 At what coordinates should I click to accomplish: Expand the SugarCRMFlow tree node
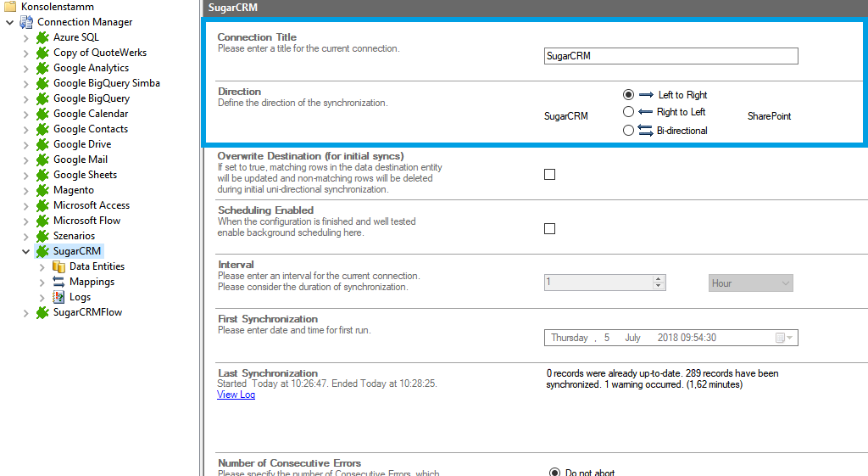click(x=26, y=312)
